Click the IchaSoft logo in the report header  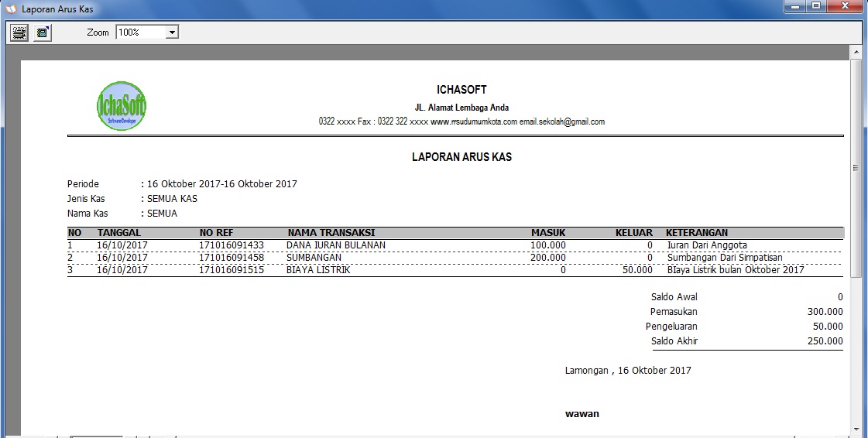[121, 105]
